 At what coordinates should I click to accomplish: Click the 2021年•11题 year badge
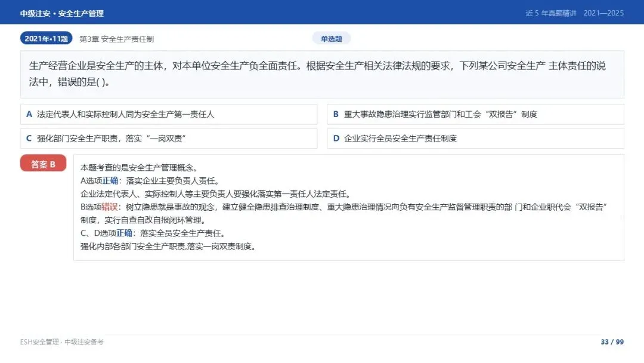pos(46,38)
